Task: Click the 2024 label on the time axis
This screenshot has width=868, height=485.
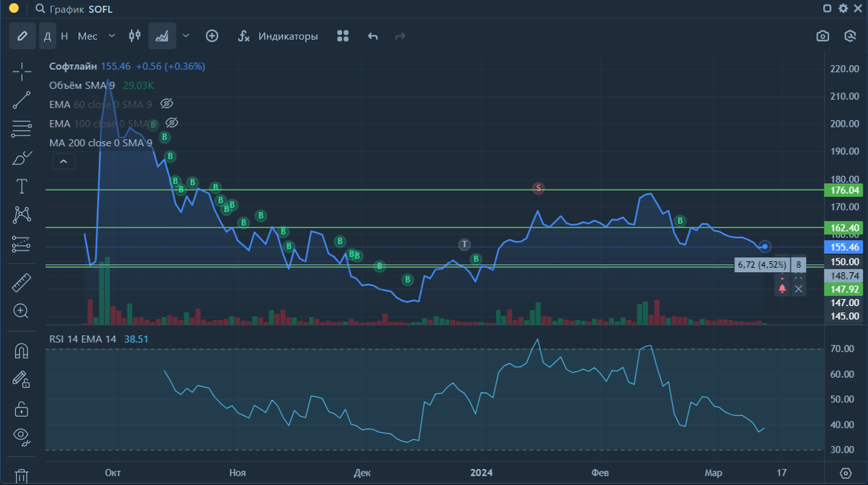Action: point(481,473)
